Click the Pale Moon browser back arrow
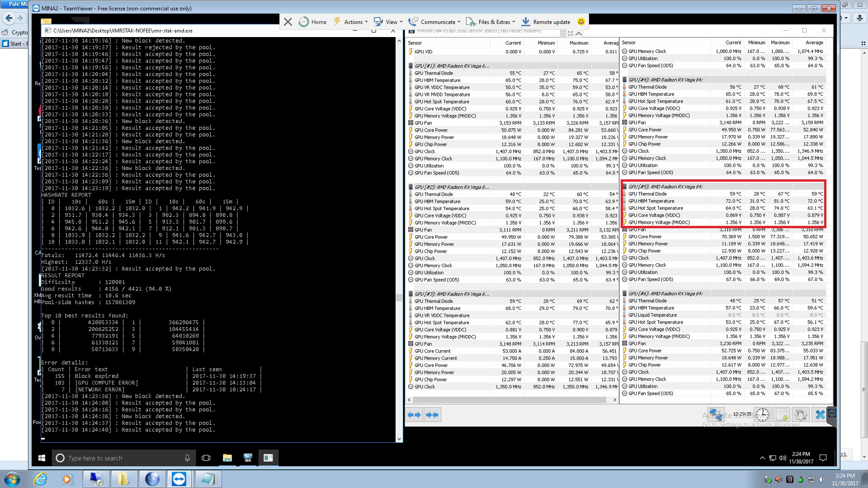 tap(9, 18)
